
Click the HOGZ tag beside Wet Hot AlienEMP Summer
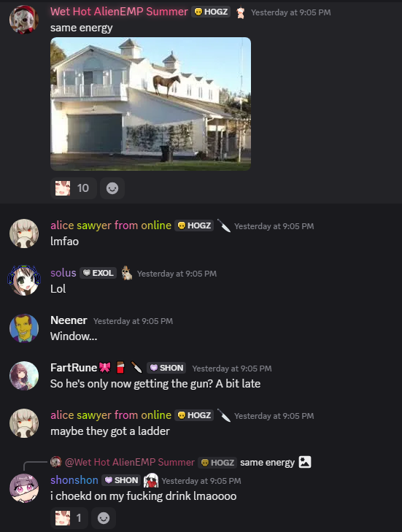pyautogui.click(x=211, y=12)
